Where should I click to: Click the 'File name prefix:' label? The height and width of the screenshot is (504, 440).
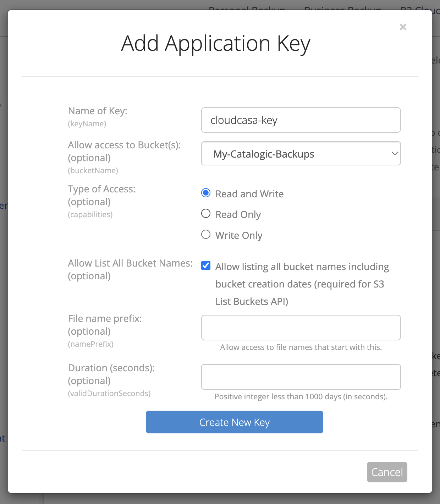click(x=105, y=318)
